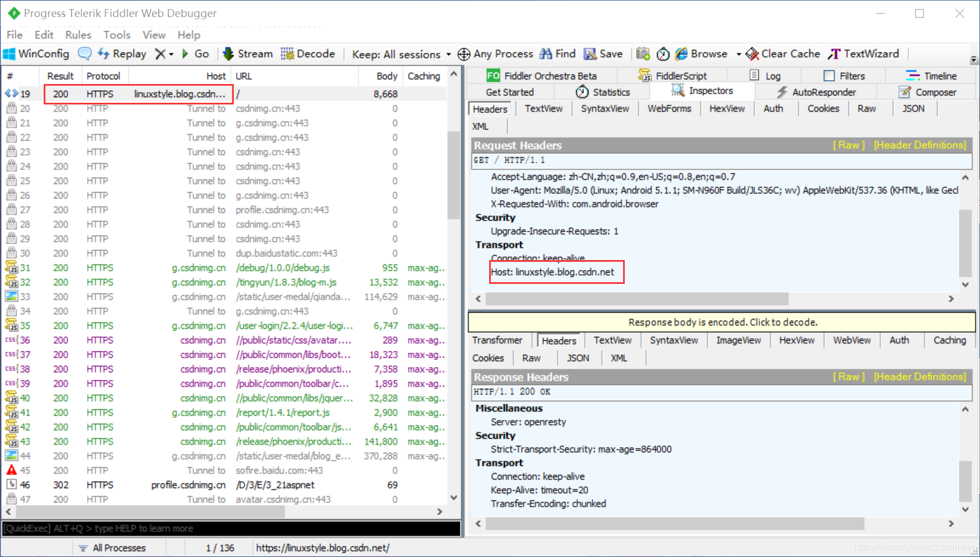Click the session list vertical scrollbar thumb
Viewport: 980px width, 557px height.
[453, 175]
